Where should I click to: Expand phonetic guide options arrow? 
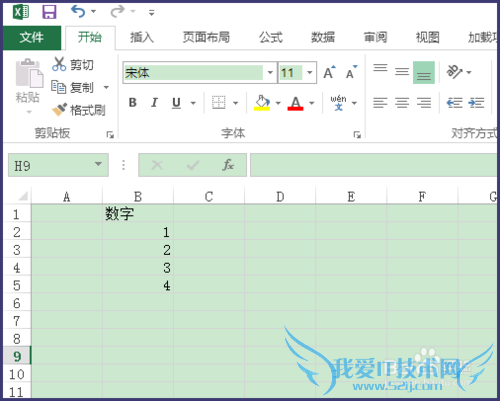point(354,103)
